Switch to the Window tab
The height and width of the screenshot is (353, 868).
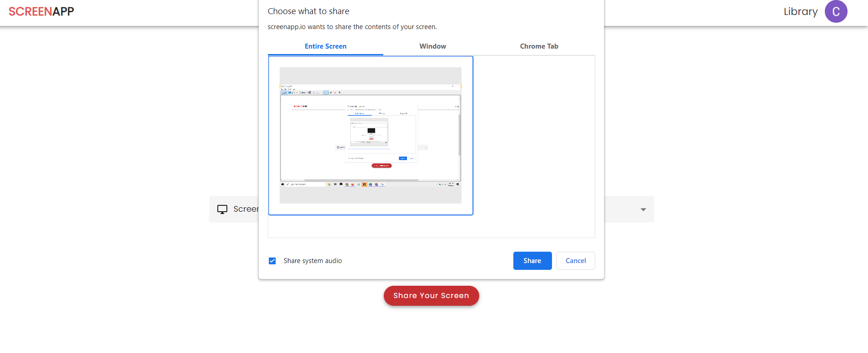click(x=432, y=46)
